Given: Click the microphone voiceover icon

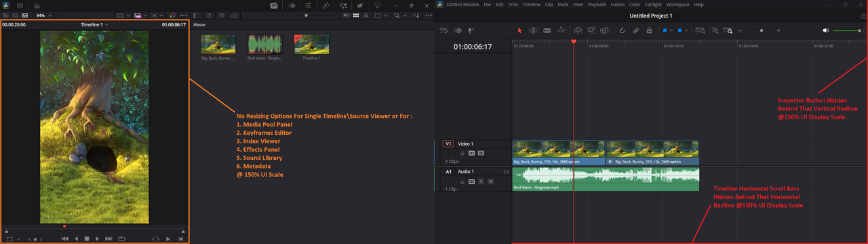Looking at the screenshot, I should coord(470,30).
